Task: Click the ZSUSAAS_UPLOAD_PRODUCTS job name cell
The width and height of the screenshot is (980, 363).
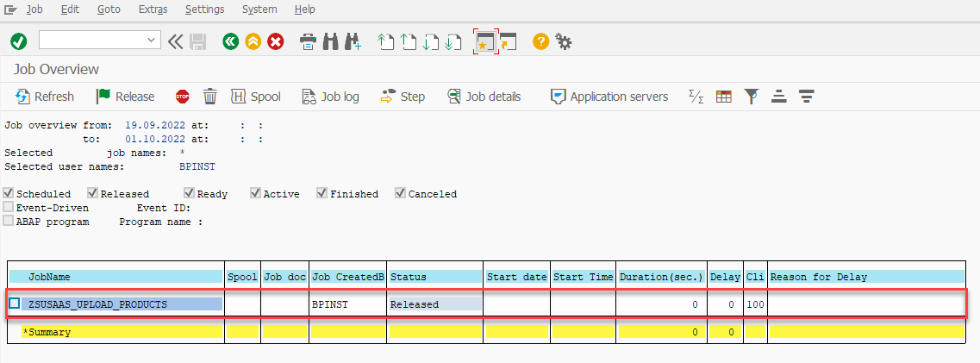Action: [x=122, y=304]
